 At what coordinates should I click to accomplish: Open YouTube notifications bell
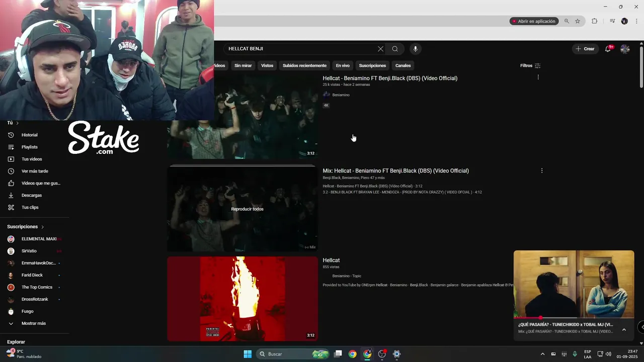click(x=608, y=49)
